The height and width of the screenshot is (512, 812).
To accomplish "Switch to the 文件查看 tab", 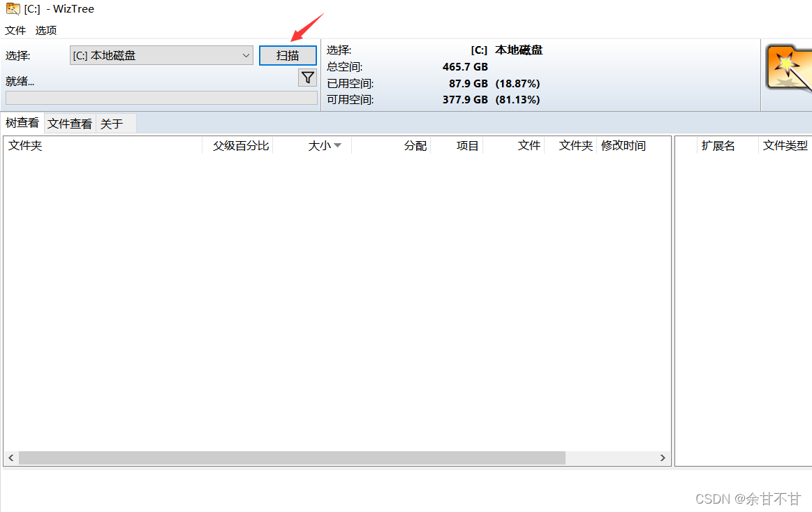I will click(70, 124).
